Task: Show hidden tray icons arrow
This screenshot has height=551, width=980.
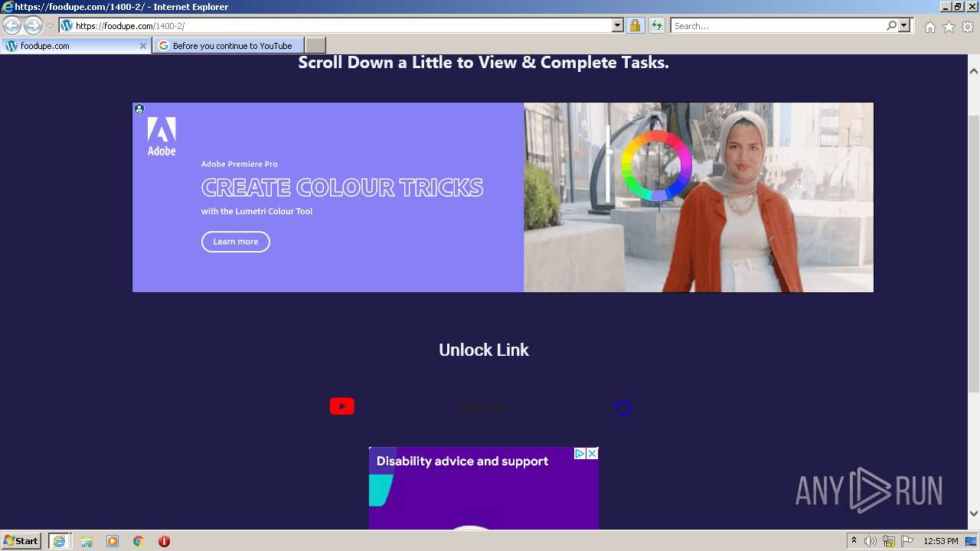Action: pos(854,541)
